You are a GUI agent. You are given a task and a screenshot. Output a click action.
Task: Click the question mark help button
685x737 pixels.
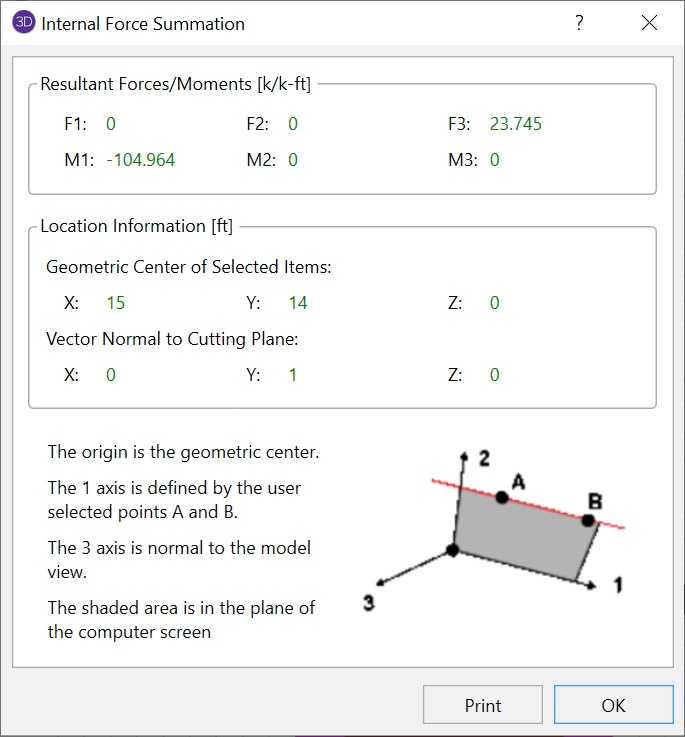point(579,23)
